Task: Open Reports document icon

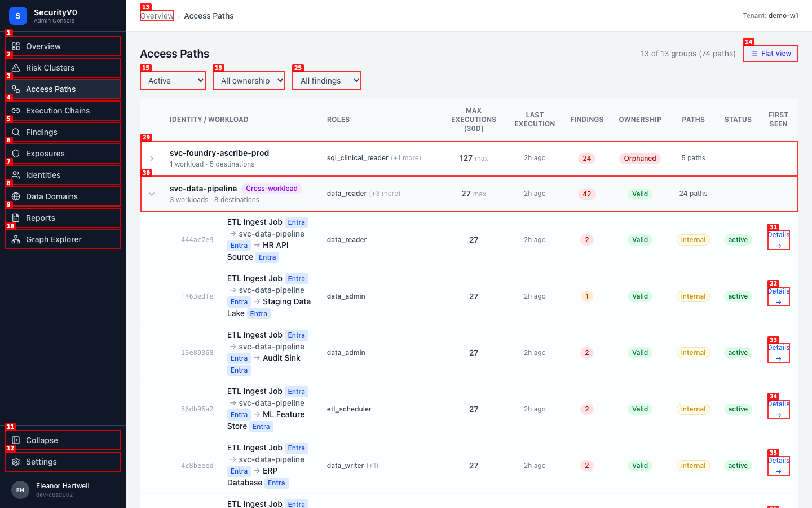Action: [16, 218]
